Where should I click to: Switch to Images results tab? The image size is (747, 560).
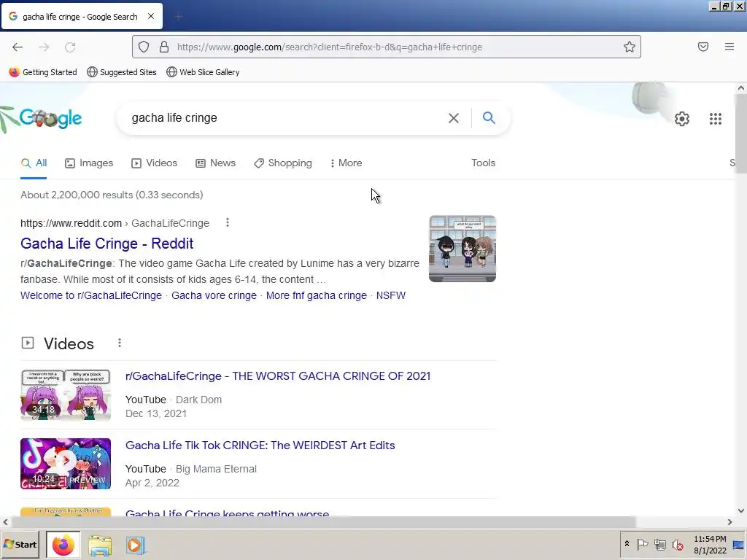[x=89, y=163]
